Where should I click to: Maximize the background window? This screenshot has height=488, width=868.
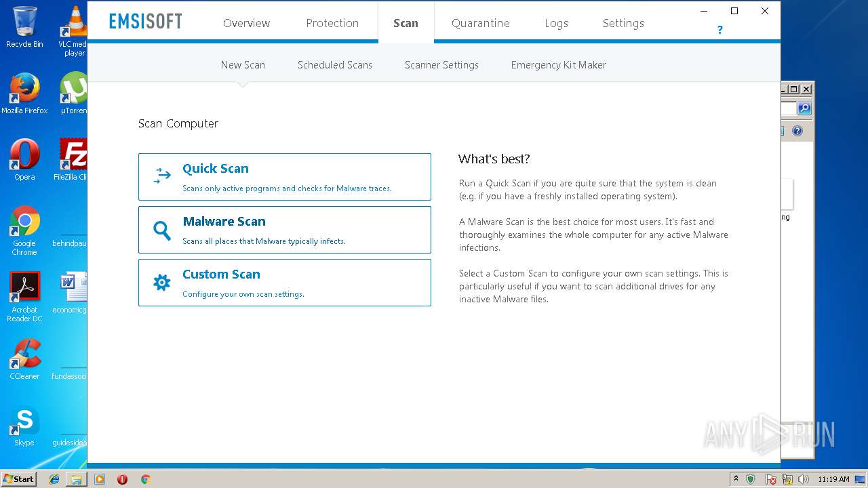[794, 89]
